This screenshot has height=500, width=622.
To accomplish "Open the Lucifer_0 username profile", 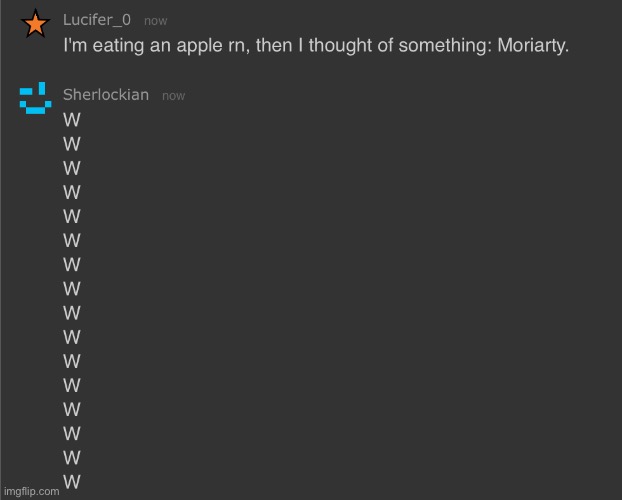I will [x=97, y=19].
